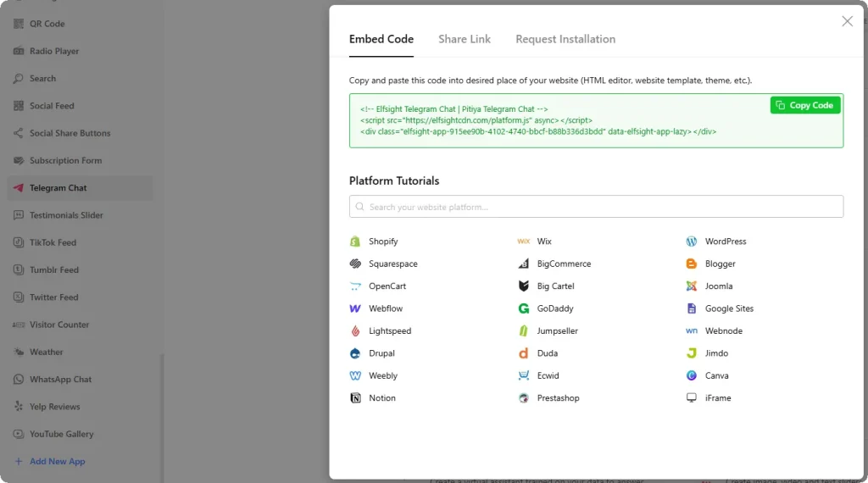Click the GoDaddy G icon
Image resolution: width=868 pixels, height=483 pixels.
(523, 308)
